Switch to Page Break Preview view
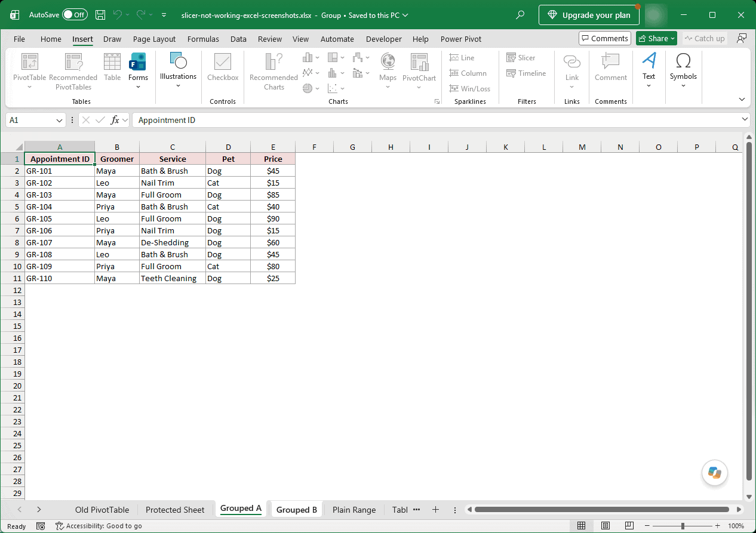Image resolution: width=756 pixels, height=533 pixels. (630, 526)
